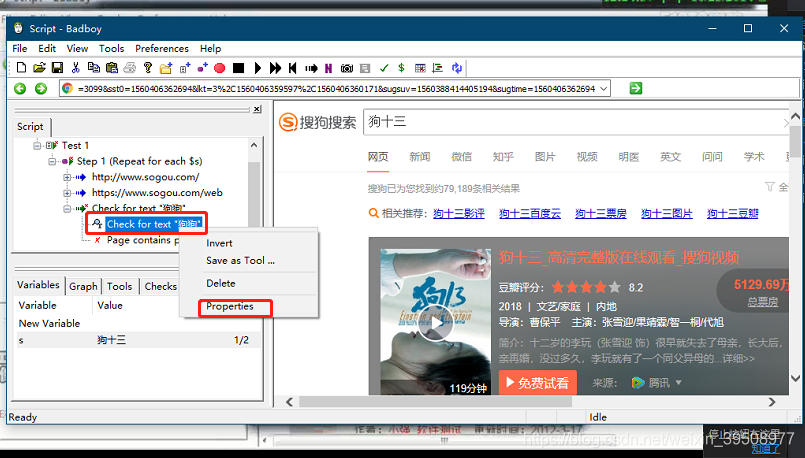Select the Page contains tree item

(x=143, y=240)
